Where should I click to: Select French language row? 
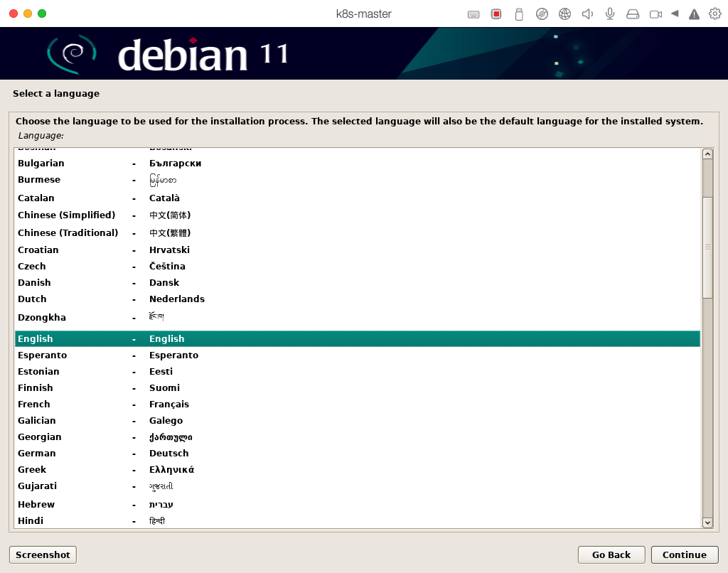tap(357, 405)
